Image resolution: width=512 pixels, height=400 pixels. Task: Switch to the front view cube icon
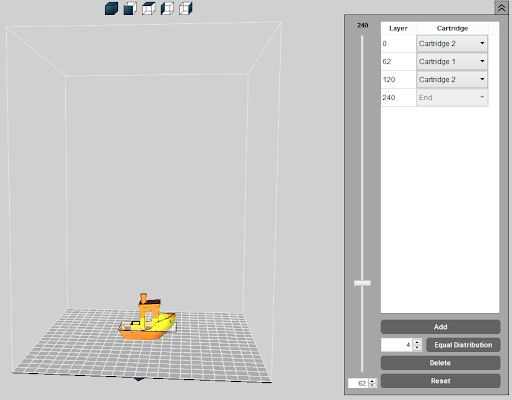tap(130, 8)
